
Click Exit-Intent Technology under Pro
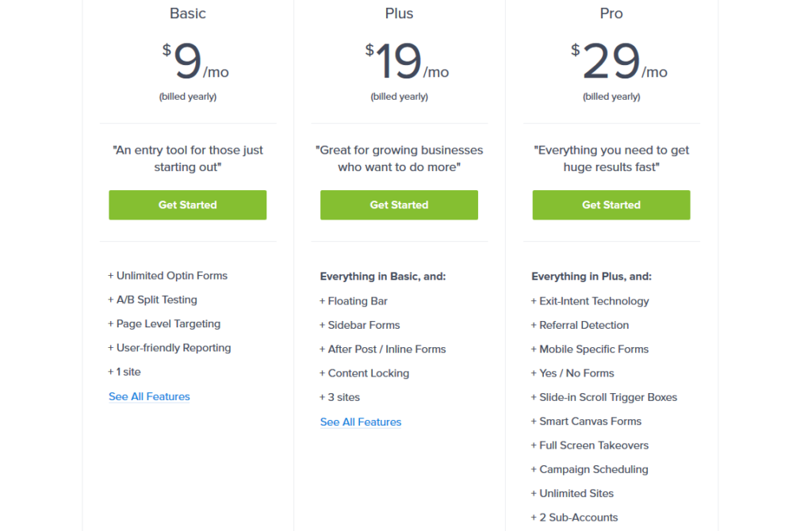click(x=590, y=301)
